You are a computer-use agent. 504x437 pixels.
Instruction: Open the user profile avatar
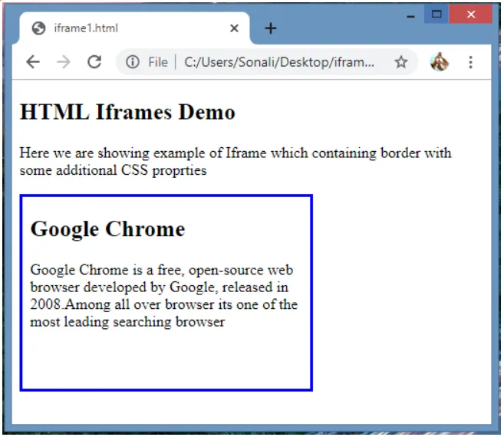click(440, 61)
